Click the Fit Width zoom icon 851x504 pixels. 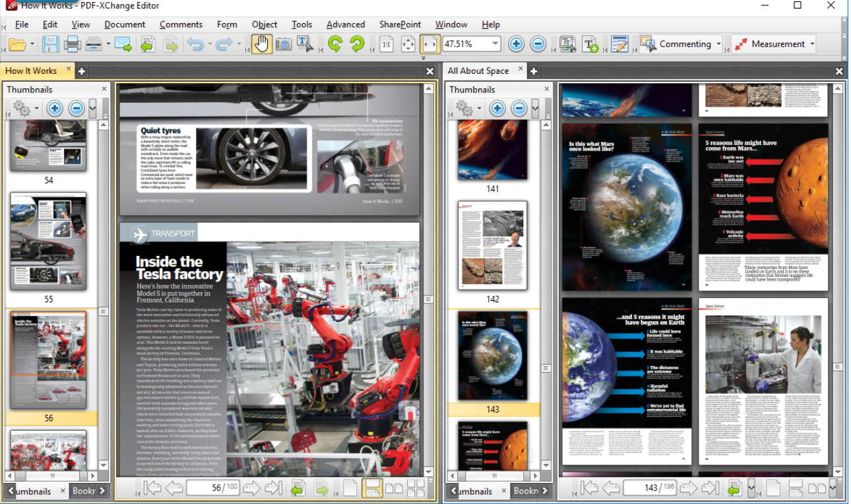[430, 44]
